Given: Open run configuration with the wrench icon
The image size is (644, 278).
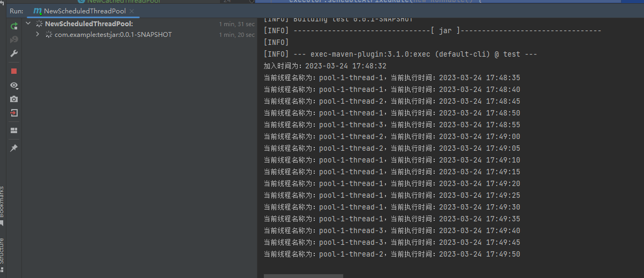Looking at the screenshot, I should pyautogui.click(x=14, y=54).
